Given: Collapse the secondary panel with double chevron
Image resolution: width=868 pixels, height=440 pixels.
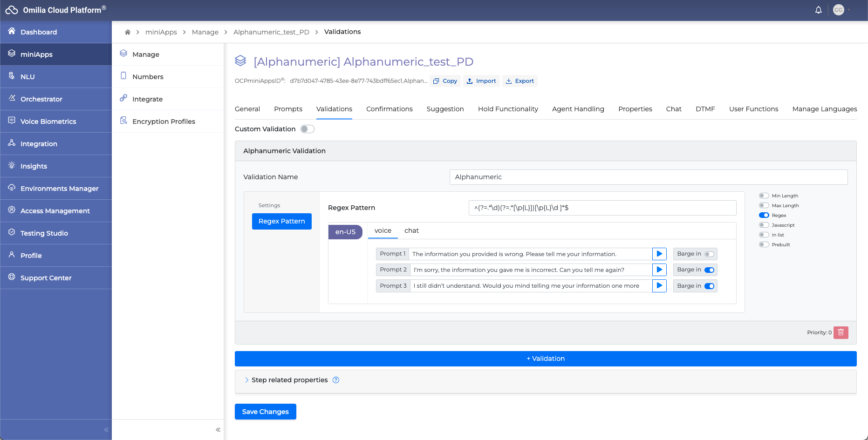Looking at the screenshot, I should pyautogui.click(x=218, y=430).
